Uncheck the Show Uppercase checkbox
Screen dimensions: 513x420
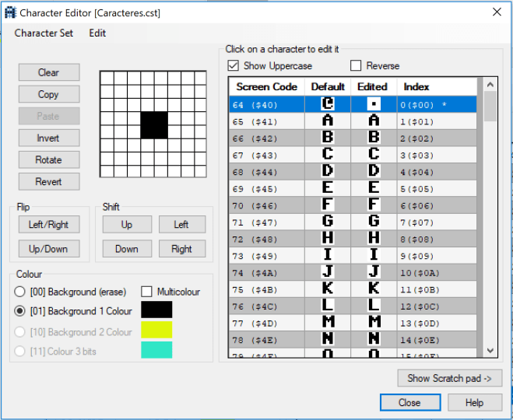click(x=234, y=66)
